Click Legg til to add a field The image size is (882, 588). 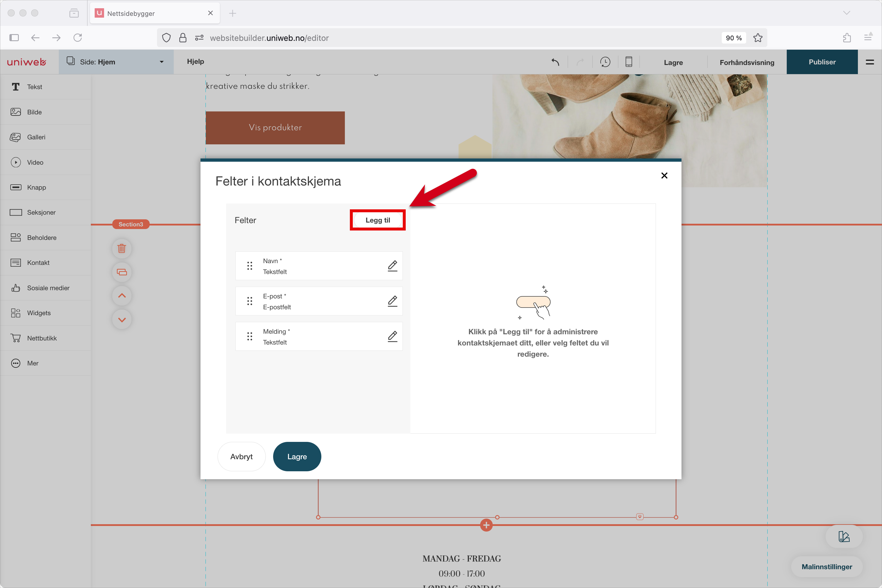point(377,220)
